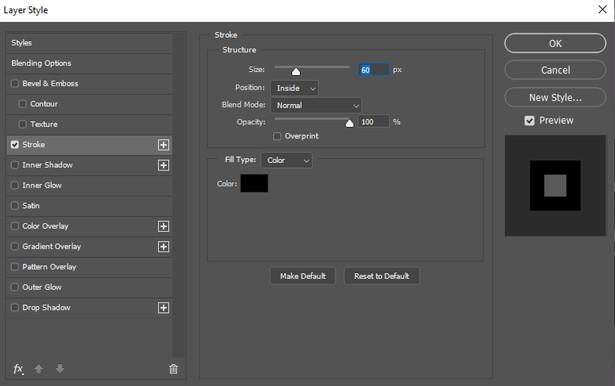Viewport: 615px width, 386px height.
Task: Add another Color Overlay with plus icon
Action: (x=164, y=226)
